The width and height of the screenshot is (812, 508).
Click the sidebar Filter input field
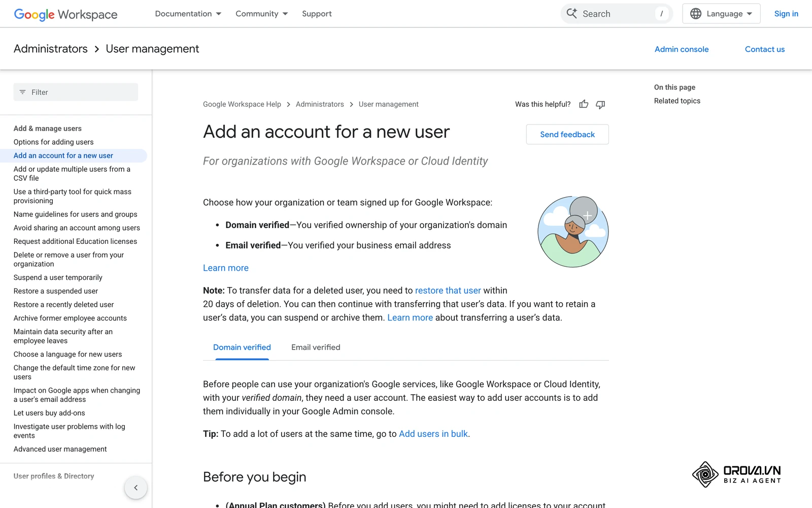76,92
